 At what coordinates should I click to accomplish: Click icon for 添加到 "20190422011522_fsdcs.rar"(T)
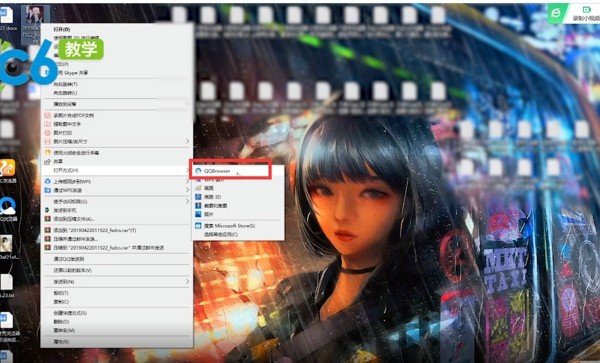click(47, 230)
